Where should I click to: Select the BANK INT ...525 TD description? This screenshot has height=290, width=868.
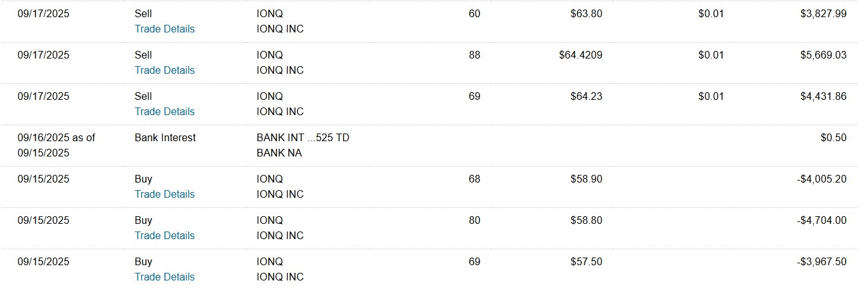[302, 137]
